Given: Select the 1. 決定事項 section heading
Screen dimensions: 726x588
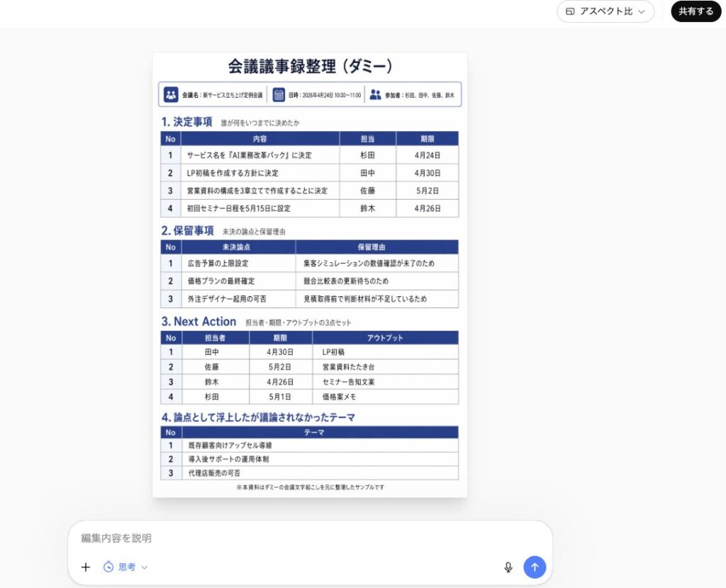Looking at the screenshot, I should tap(186, 122).
